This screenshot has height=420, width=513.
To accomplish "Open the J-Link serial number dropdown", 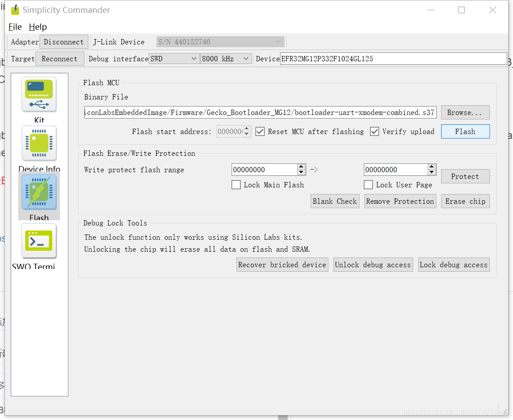I will coord(220,42).
